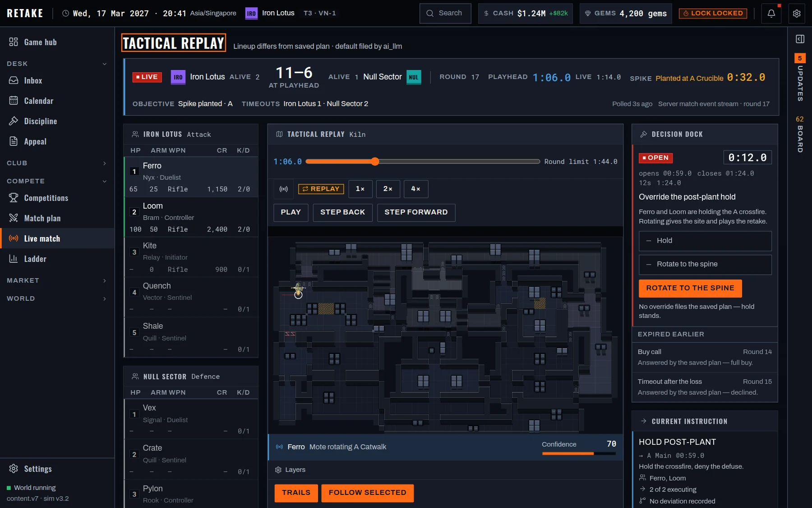Image resolution: width=812 pixels, height=508 pixels.
Task: Confirm ROTATE TO THE SPINE
Action: click(690, 288)
